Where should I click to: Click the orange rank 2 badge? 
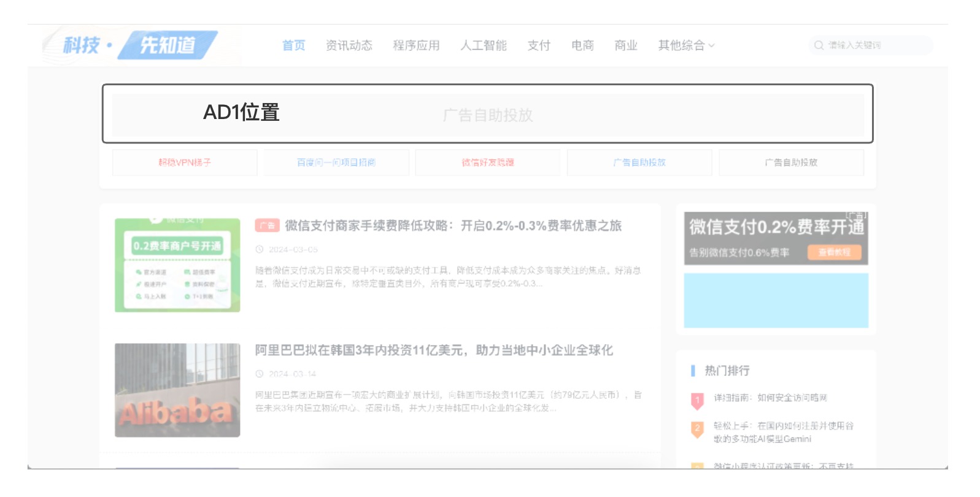pyautogui.click(x=697, y=430)
